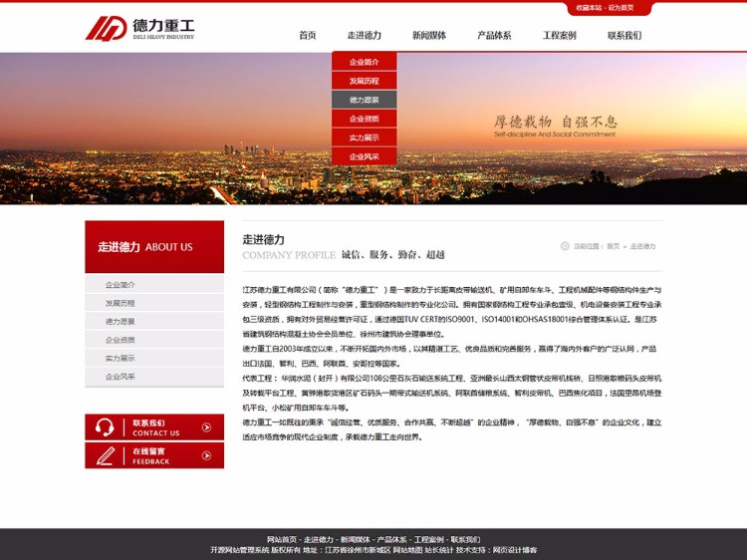Click the pencil icon on Feedback banner
The height and width of the screenshot is (560, 747).
[x=106, y=455]
